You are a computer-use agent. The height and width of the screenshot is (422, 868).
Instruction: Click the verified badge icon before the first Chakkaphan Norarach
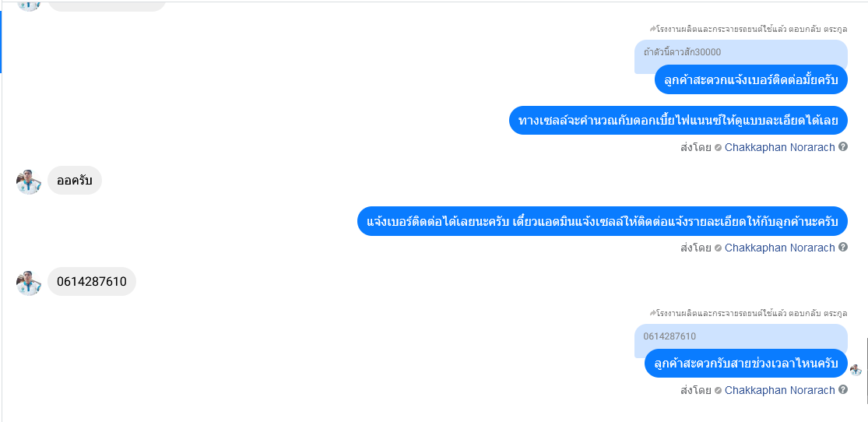tap(718, 148)
